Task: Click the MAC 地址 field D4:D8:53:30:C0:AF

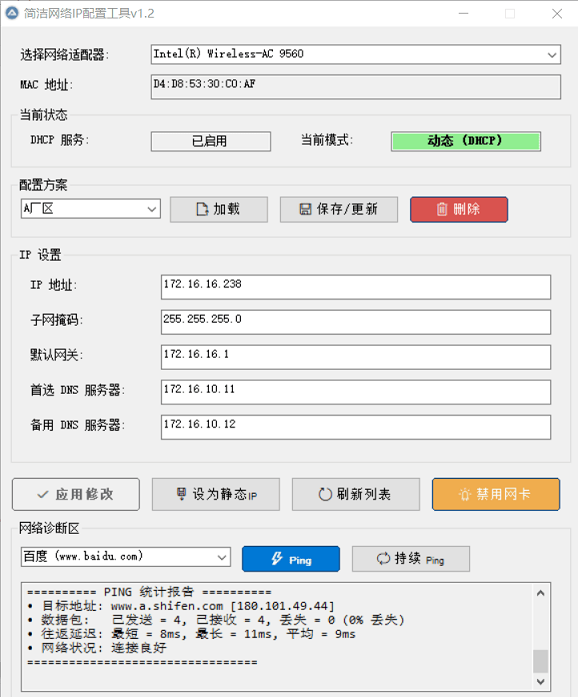Action: click(356, 87)
